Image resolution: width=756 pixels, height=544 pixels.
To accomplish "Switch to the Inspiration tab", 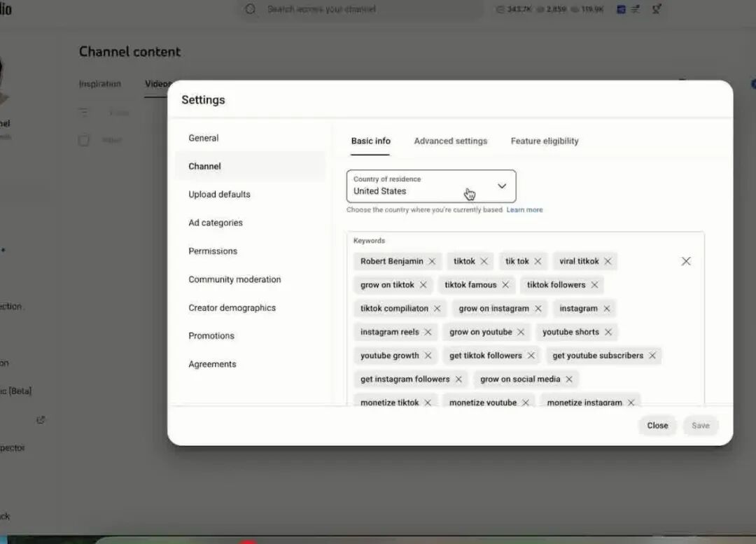I will (x=100, y=83).
